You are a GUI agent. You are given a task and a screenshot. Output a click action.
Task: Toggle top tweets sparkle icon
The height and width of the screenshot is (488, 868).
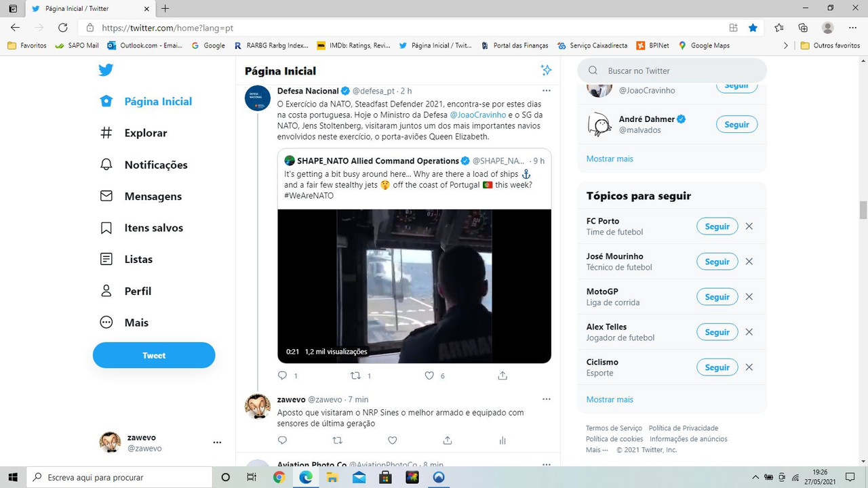[546, 70]
